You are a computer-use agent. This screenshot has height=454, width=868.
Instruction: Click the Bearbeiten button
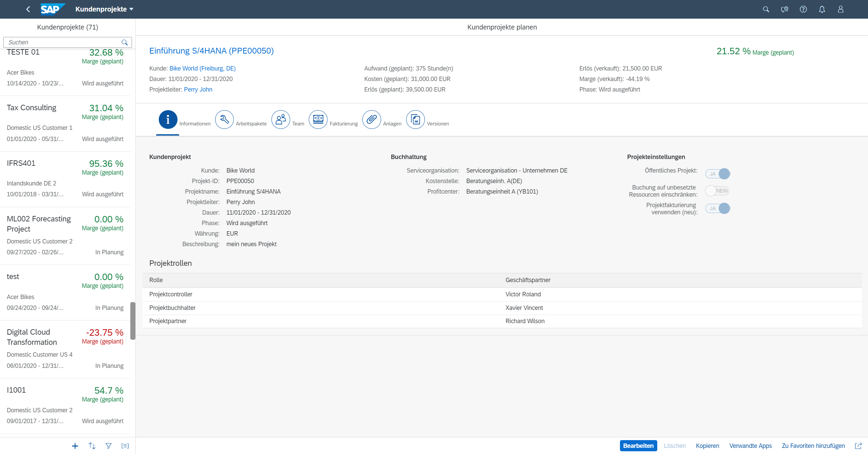(638, 446)
